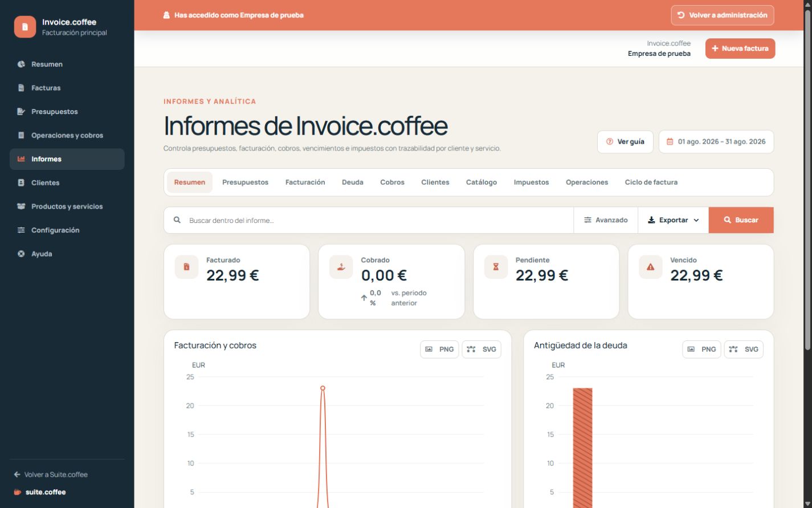The height and width of the screenshot is (508, 812).
Task: Switch to the Presupuestos report tab
Action: coord(245,182)
